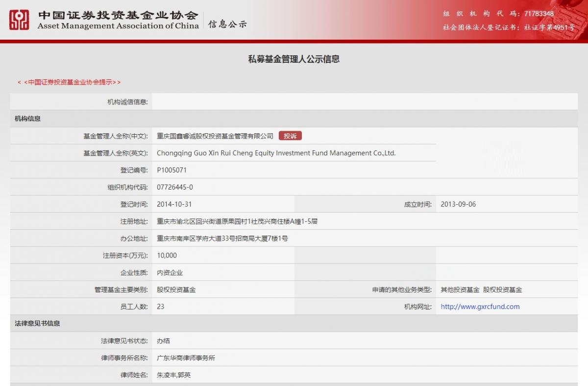Click the 成立时间 label
This screenshot has height=386, width=588.
418,204
